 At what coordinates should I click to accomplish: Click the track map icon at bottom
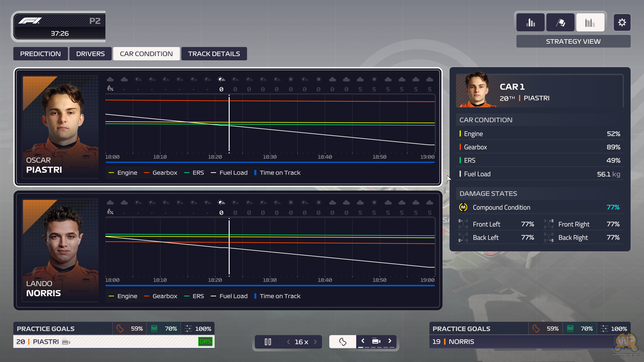point(343,342)
